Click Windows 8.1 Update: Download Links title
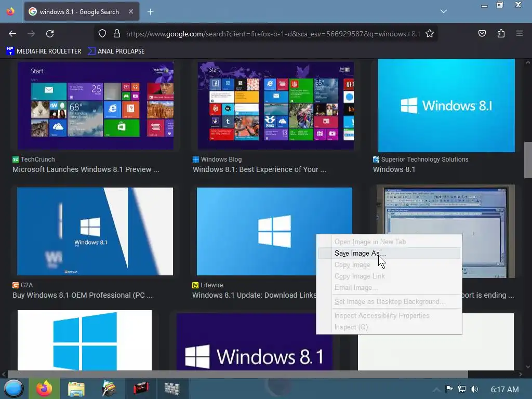 click(x=254, y=295)
